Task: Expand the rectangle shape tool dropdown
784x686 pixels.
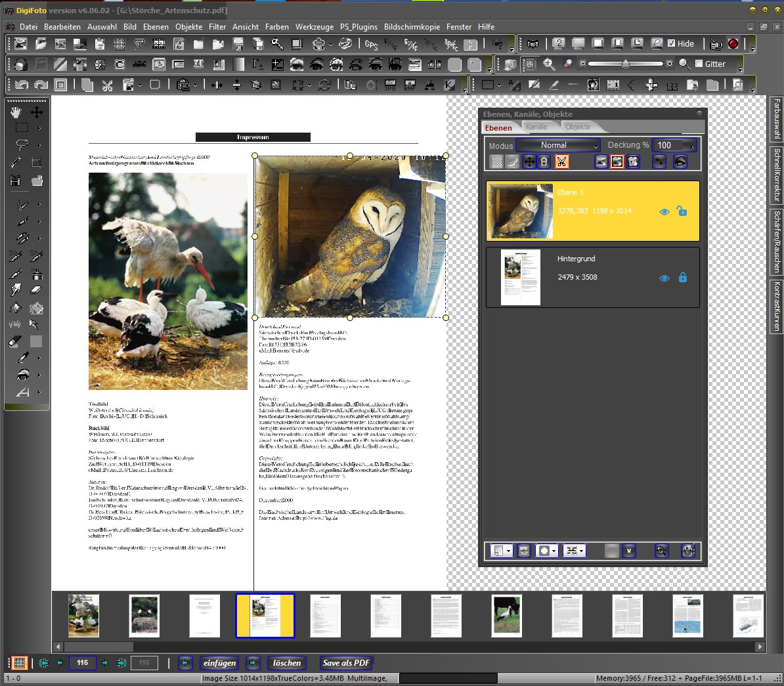Action: pos(499,85)
